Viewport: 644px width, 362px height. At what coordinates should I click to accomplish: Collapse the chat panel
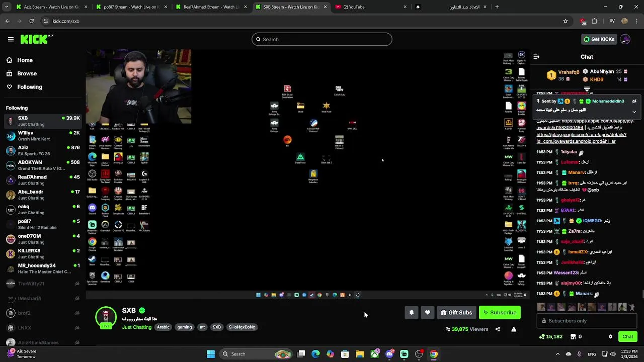536,57
